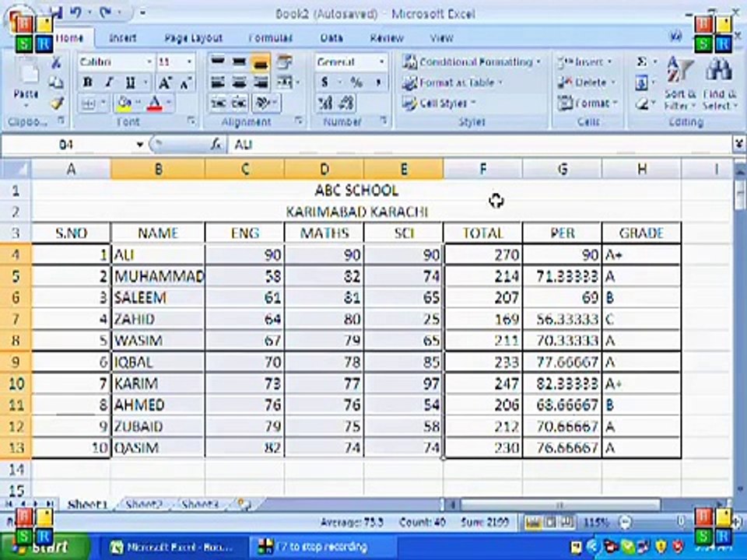Apply Accounting dollar number format
747x560 pixels.
pyautogui.click(x=325, y=82)
